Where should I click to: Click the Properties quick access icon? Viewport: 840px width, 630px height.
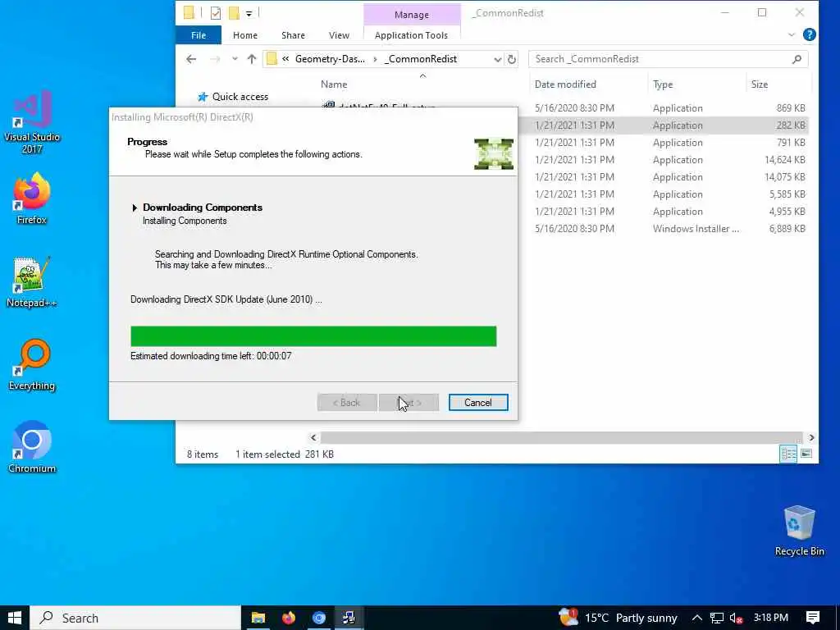coord(216,13)
